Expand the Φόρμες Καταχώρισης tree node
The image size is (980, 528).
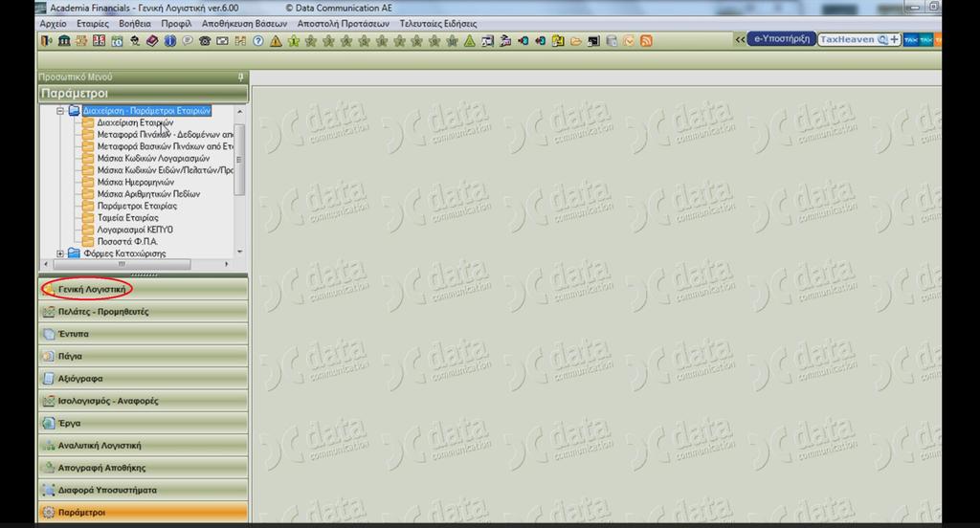pyautogui.click(x=60, y=253)
